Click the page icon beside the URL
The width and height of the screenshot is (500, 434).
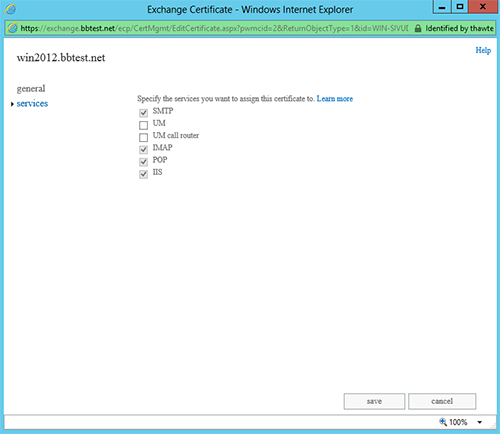[x=13, y=28]
